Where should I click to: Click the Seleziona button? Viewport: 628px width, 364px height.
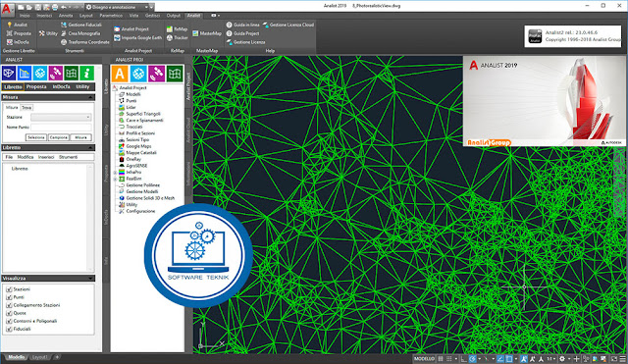[36, 137]
